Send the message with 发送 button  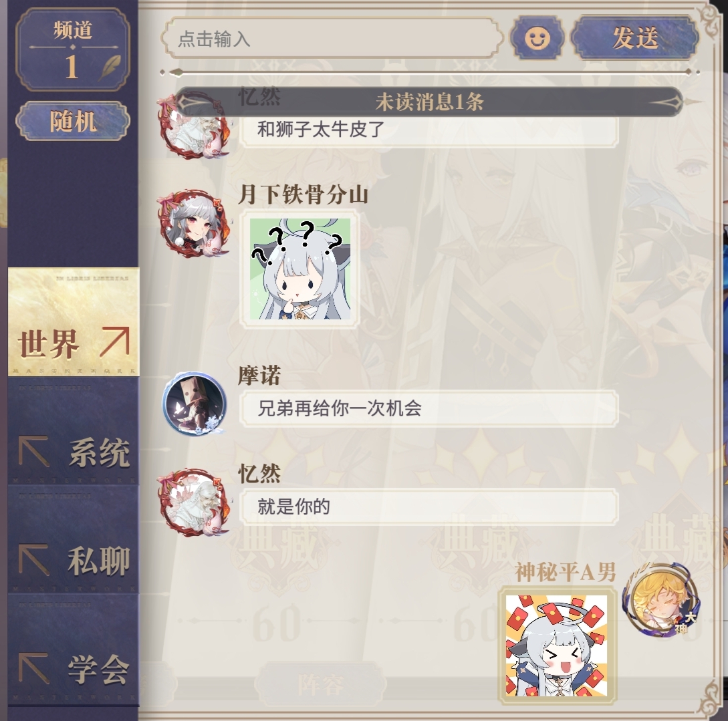coord(634,37)
